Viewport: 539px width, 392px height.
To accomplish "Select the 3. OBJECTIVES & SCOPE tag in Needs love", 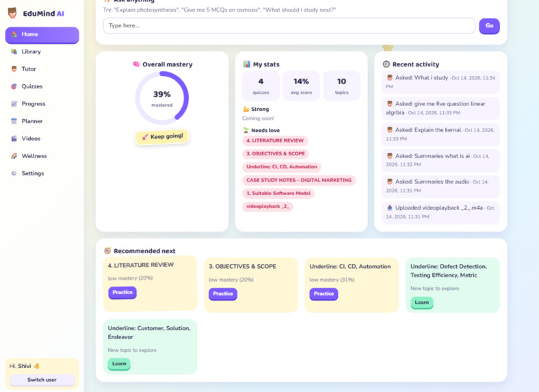I will [x=276, y=154].
